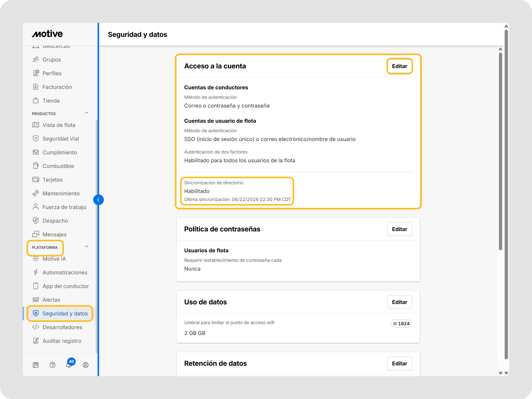
Task: Edit the Acceso a la cuenta section
Action: (400, 66)
